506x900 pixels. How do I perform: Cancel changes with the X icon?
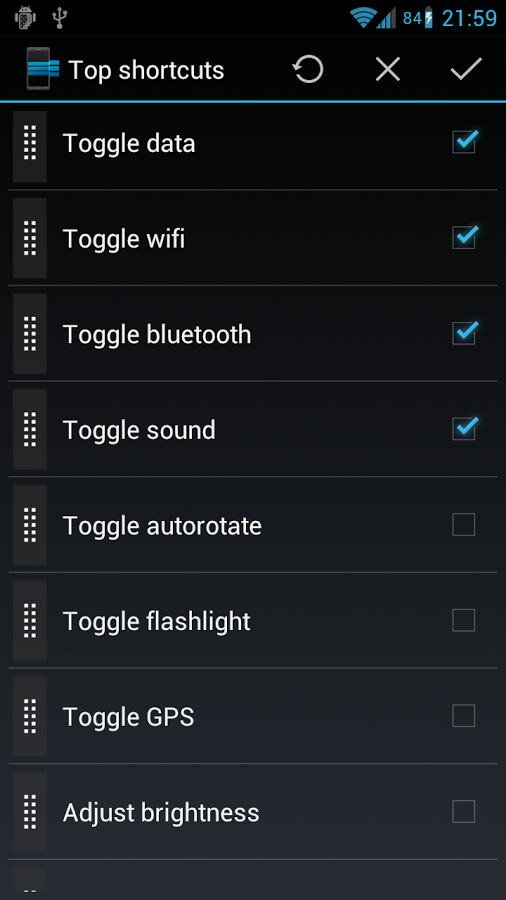click(387, 70)
